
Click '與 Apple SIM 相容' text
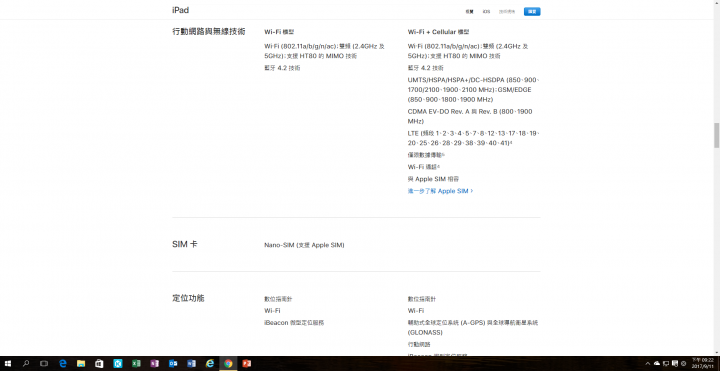coord(433,179)
